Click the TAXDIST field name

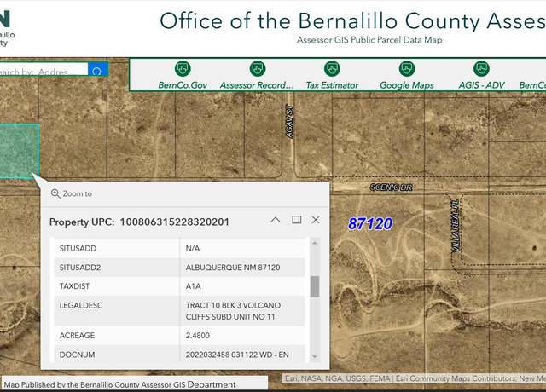click(x=74, y=286)
